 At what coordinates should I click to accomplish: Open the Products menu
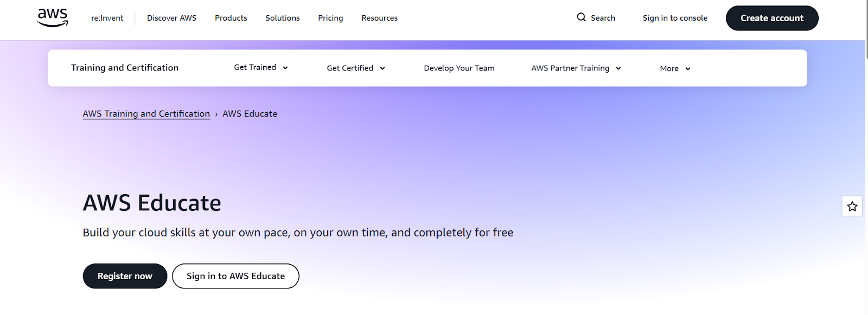(x=231, y=18)
